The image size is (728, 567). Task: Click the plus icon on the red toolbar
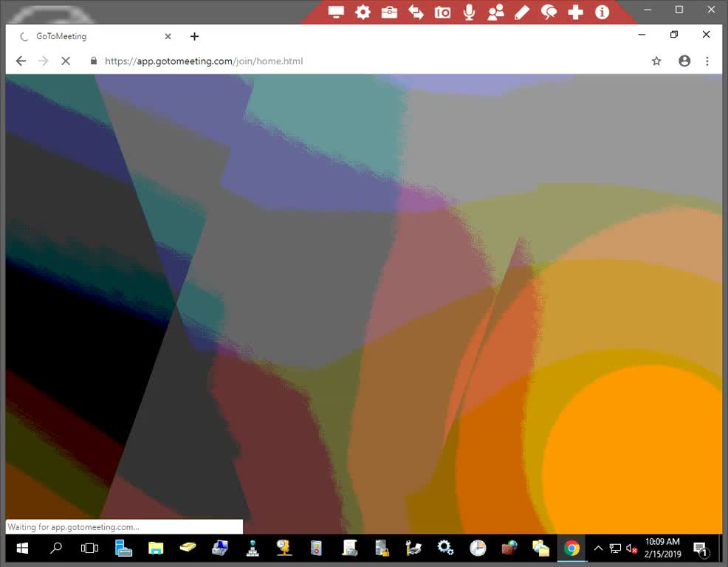pyautogui.click(x=575, y=12)
